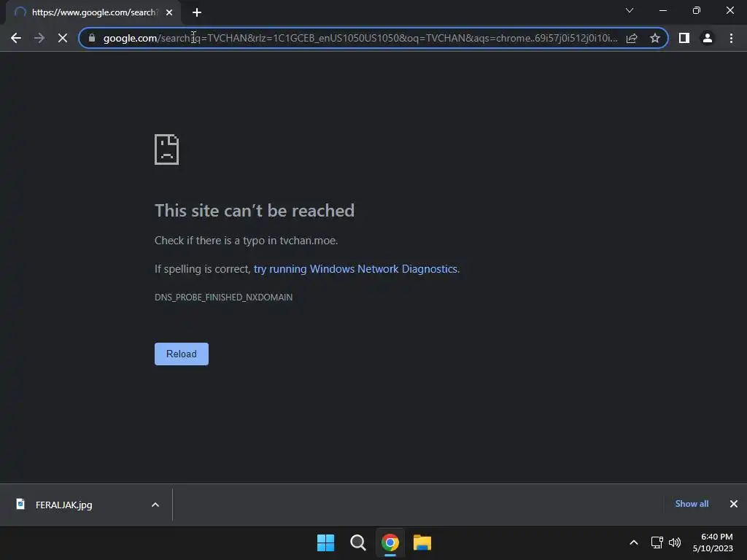Close the google.com search tab
Viewport: 747px width, 560px height.
pyautogui.click(x=169, y=12)
